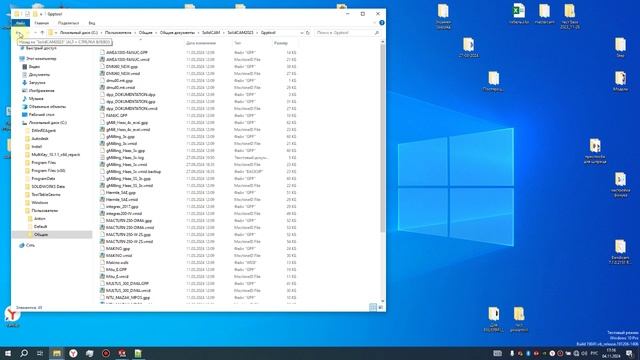Launch Yandex browser from the taskbar
The width and height of the screenshot is (640, 360).
coord(73,353)
